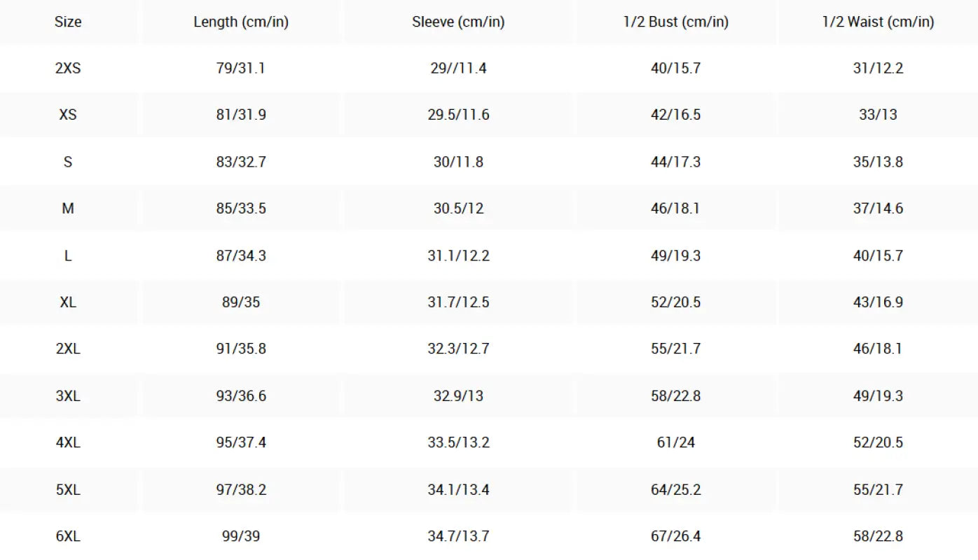This screenshot has width=978, height=560.
Task: Click the 1/2 Bust (cm/in) header
Action: (x=675, y=22)
